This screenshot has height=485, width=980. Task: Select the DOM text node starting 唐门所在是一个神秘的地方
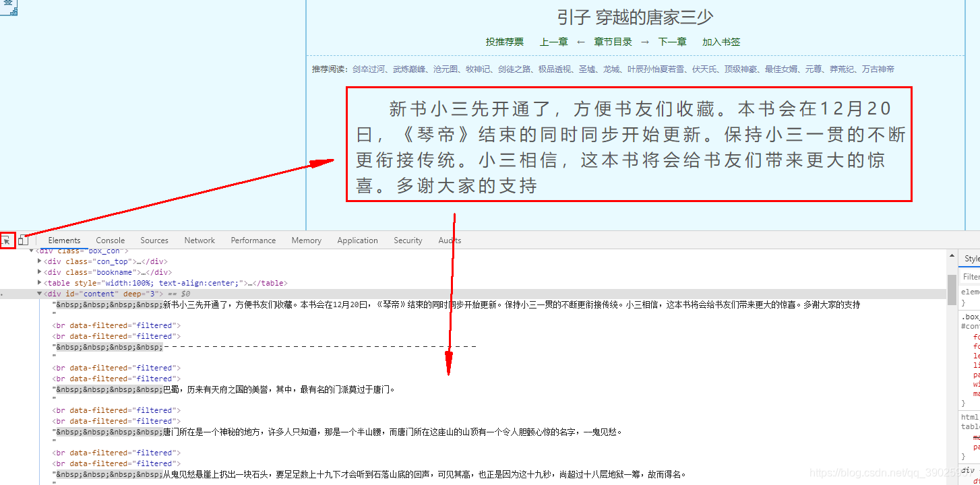pyautogui.click(x=339, y=432)
